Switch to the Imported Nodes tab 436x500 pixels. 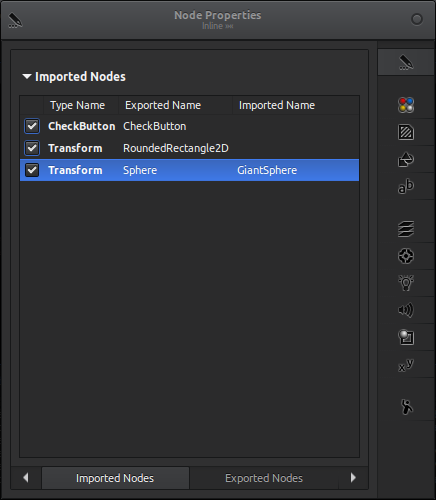coord(115,478)
